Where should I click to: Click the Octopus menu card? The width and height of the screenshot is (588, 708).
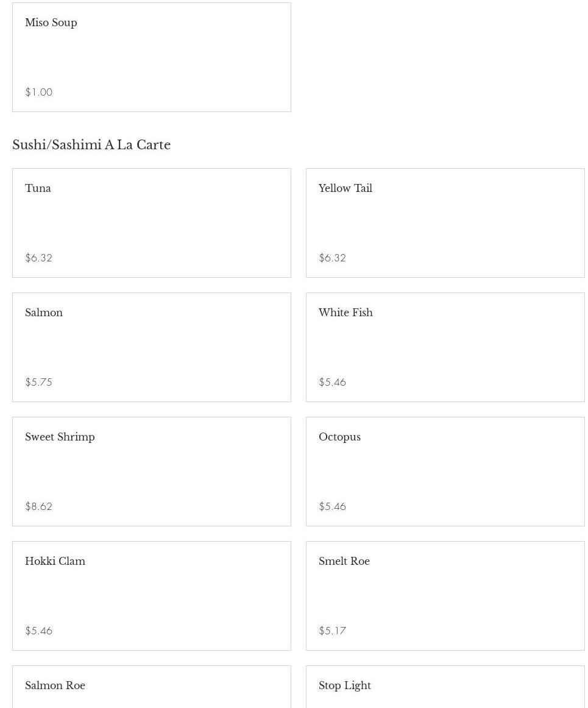445,472
